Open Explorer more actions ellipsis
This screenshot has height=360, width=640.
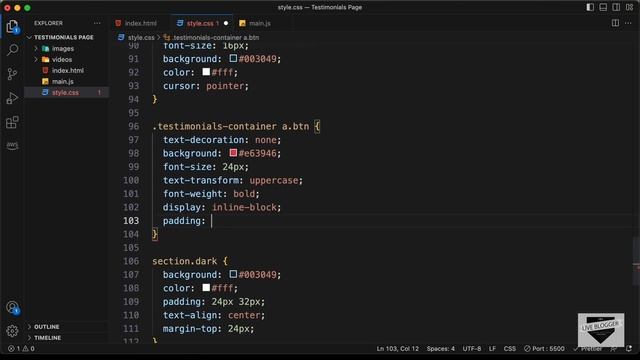pos(97,23)
